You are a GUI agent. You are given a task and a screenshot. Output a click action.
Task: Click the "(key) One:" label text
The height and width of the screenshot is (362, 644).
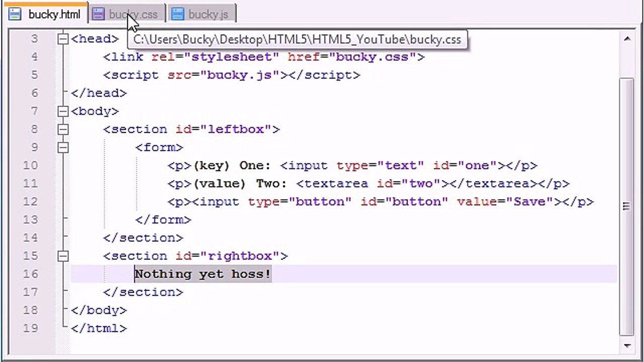[232, 165]
